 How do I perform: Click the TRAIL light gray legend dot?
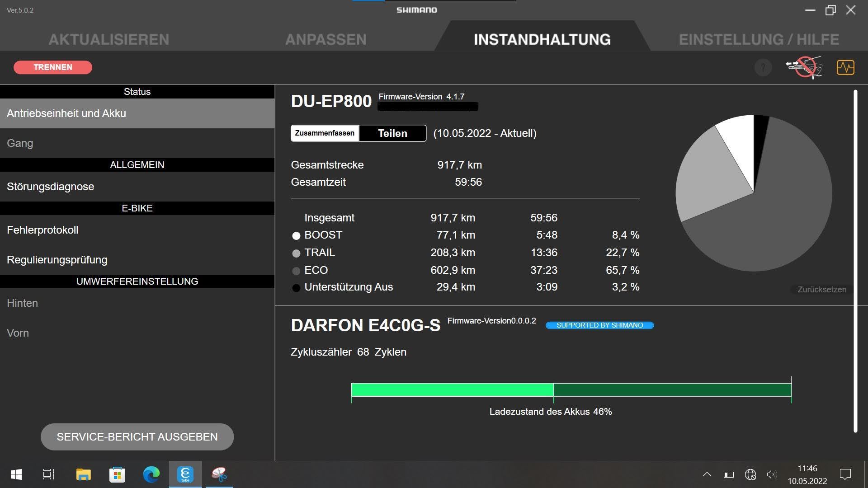pyautogui.click(x=296, y=253)
